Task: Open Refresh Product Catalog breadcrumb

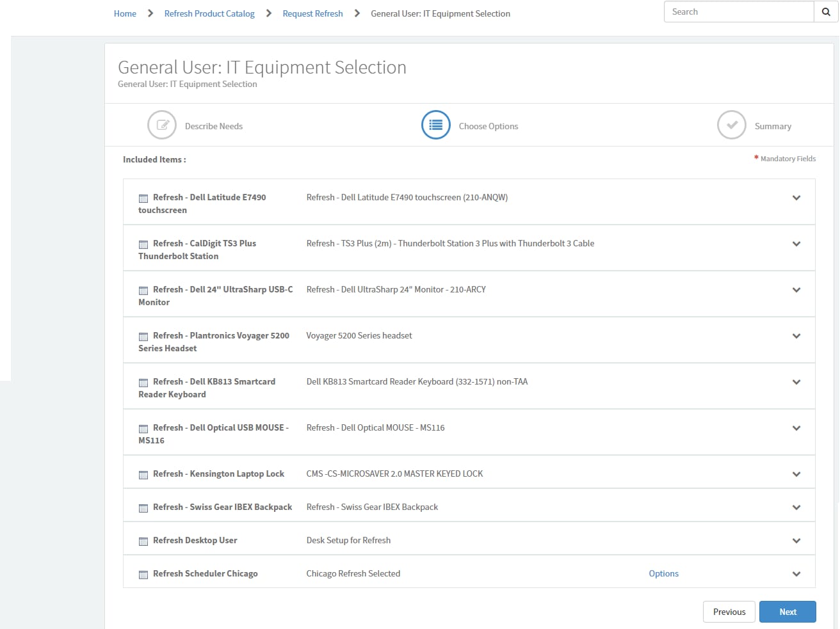Action: click(x=209, y=13)
